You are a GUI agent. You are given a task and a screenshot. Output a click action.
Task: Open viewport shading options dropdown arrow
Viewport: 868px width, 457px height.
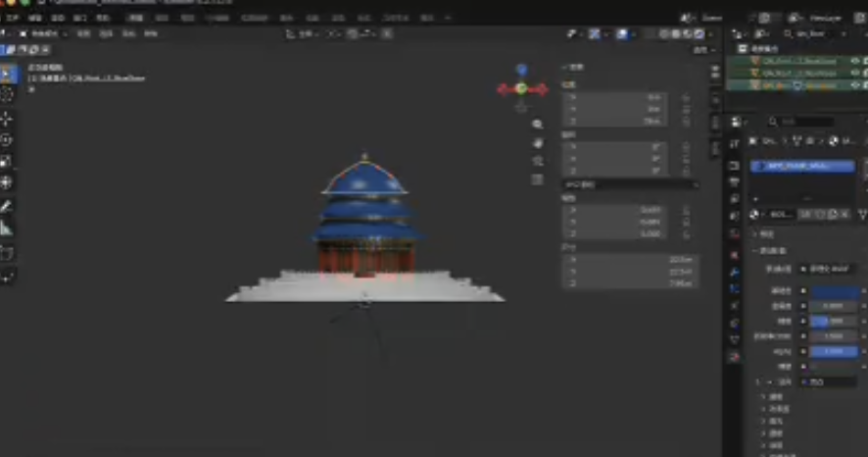710,33
